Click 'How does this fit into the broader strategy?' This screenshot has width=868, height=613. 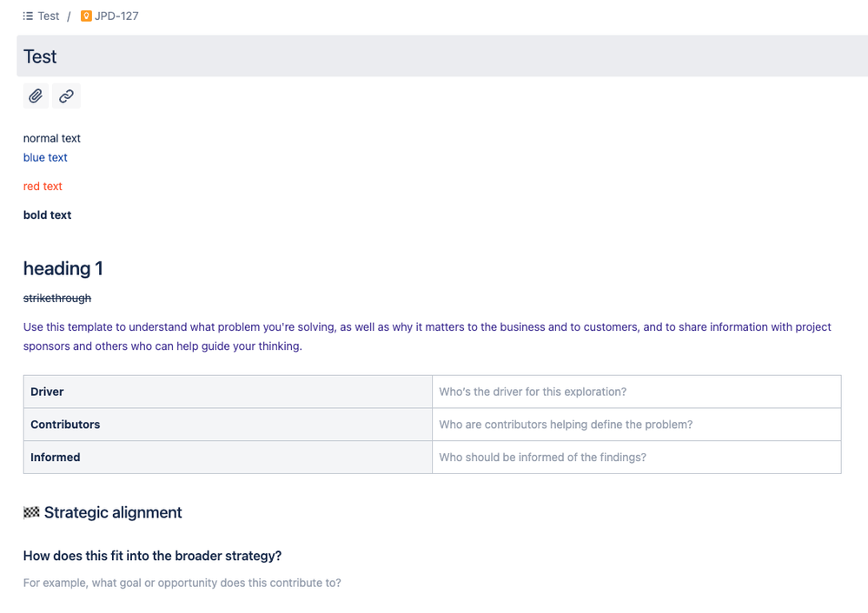152,556
